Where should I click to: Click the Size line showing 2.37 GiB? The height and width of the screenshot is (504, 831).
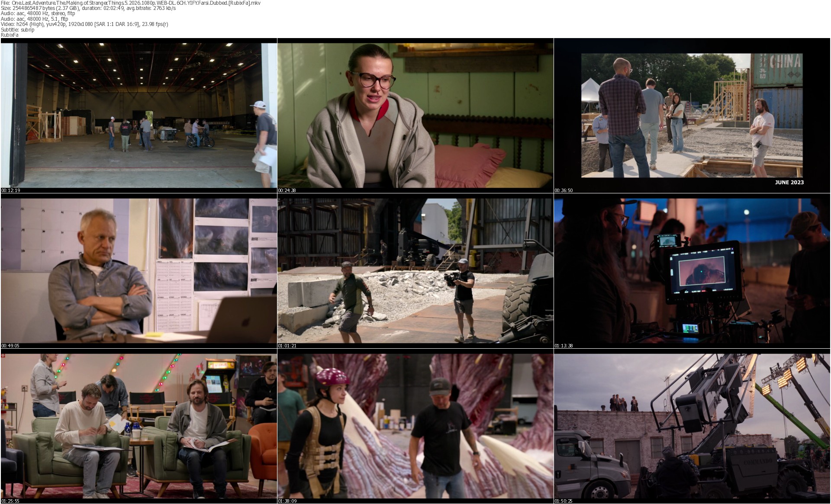tap(88, 8)
